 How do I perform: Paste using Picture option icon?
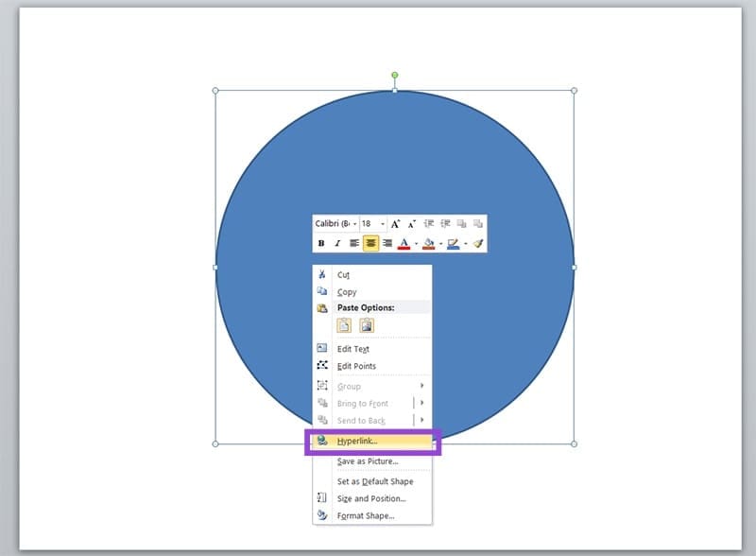(x=366, y=325)
